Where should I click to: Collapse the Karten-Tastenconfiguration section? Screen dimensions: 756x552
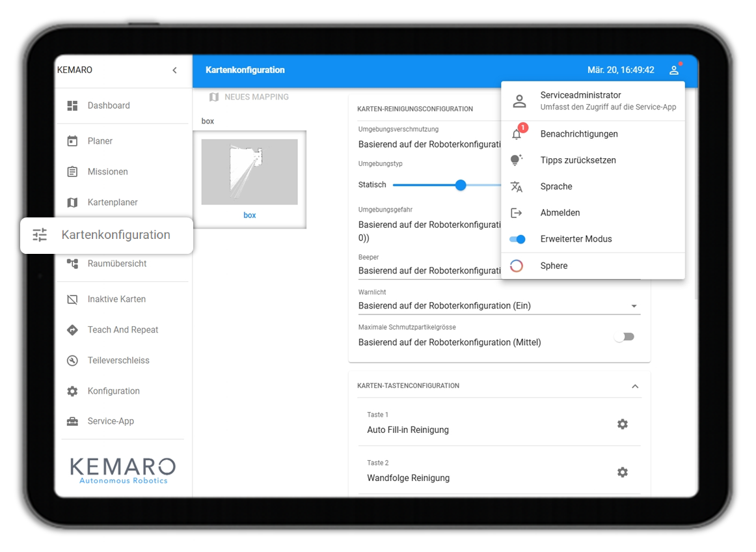coord(635,386)
